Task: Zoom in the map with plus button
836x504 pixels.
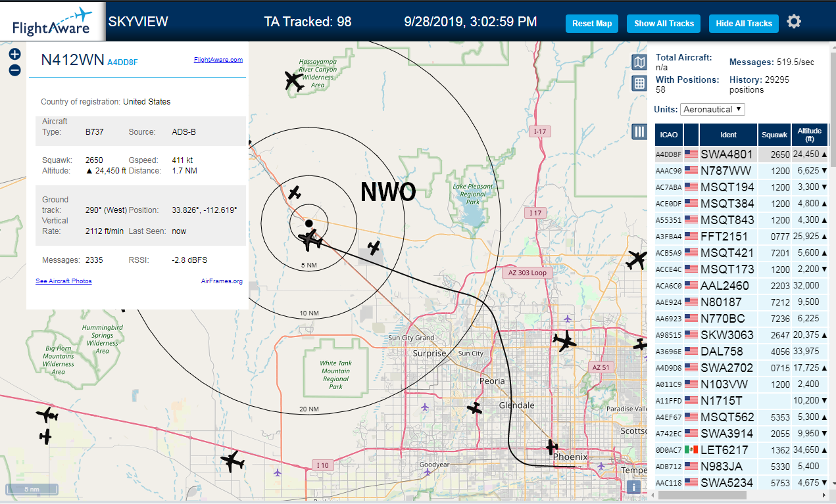Action: 14,55
